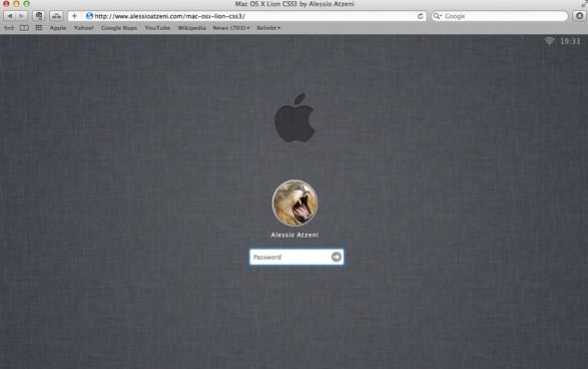Focus the Password input field
Screen dimensions: 588x369
point(296,257)
